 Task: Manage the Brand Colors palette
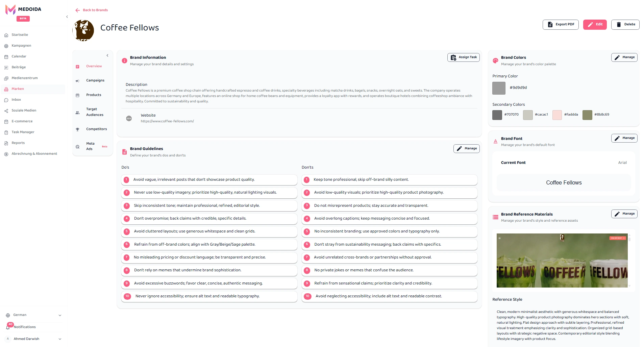(x=624, y=57)
